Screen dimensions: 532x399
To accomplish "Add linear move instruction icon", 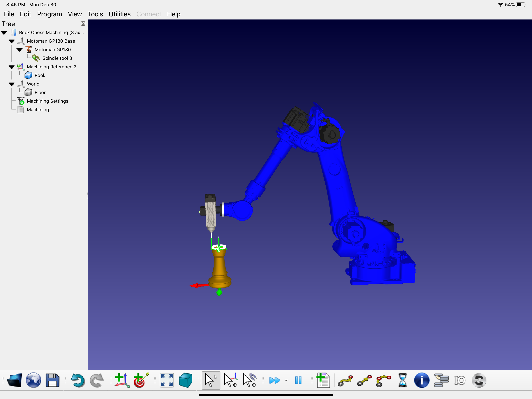I will [364, 381].
